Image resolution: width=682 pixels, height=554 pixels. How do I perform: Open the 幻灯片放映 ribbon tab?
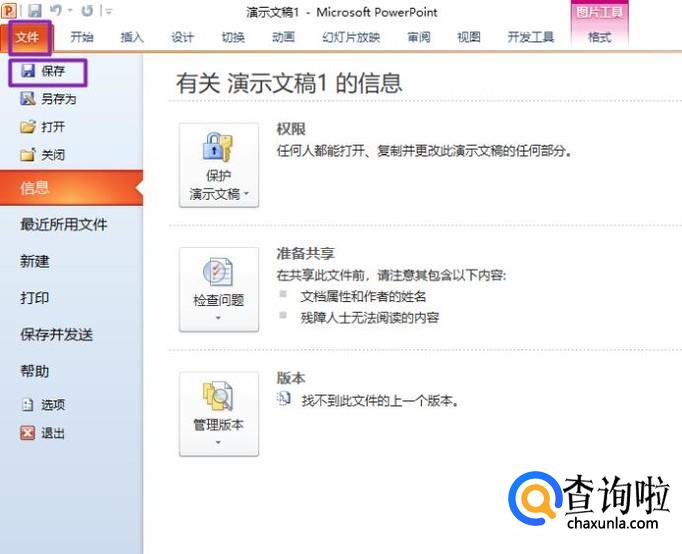click(x=351, y=37)
